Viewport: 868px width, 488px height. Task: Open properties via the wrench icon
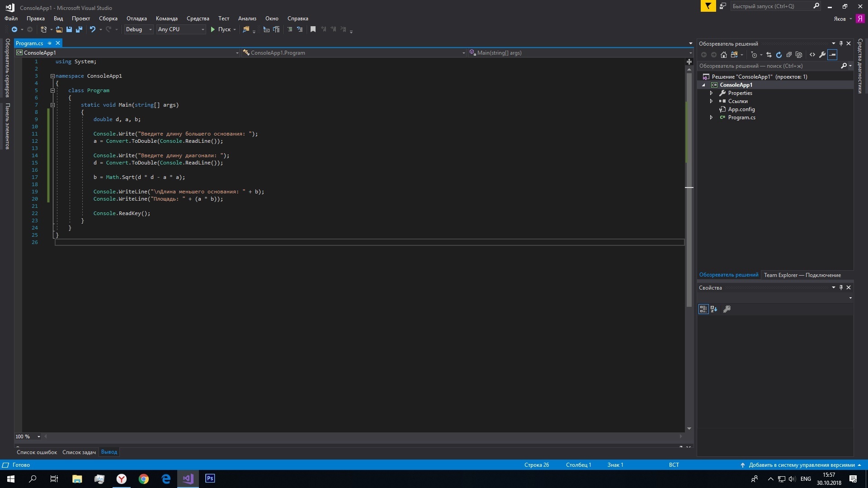tap(822, 55)
